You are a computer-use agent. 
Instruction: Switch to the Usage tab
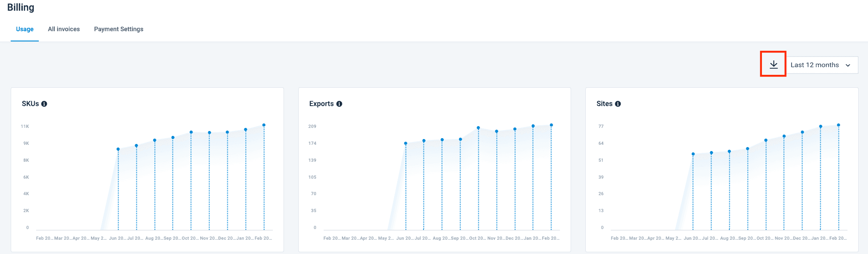25,29
